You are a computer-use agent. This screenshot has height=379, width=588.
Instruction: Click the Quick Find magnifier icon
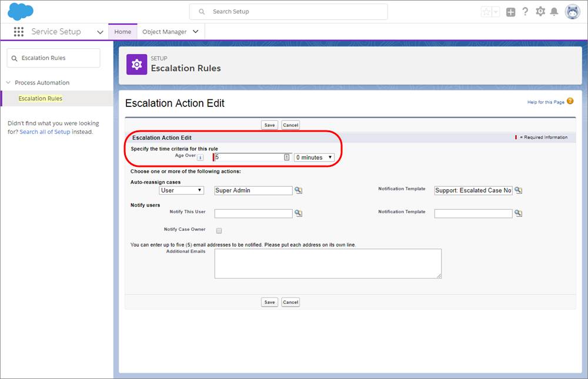click(x=14, y=59)
